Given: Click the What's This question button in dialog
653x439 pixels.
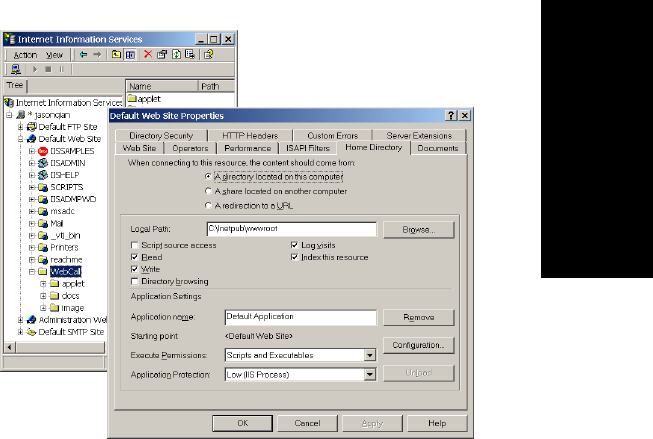Looking at the screenshot, I should (x=451, y=115).
